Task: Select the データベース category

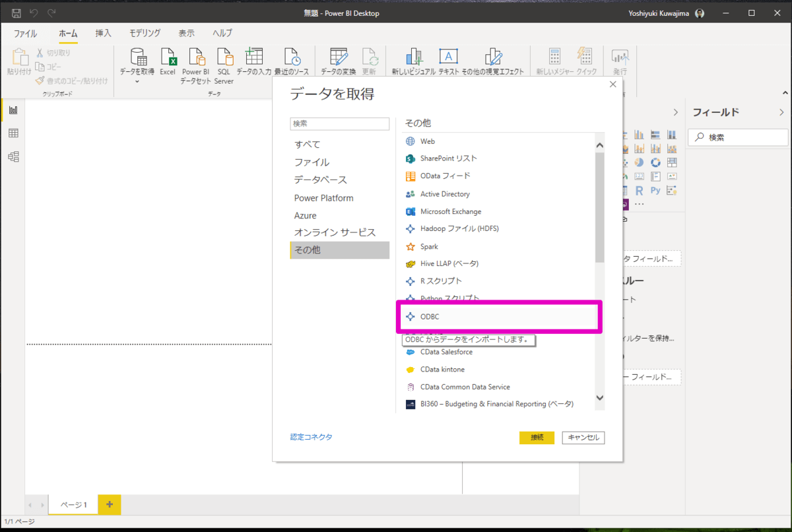Action: (320, 180)
